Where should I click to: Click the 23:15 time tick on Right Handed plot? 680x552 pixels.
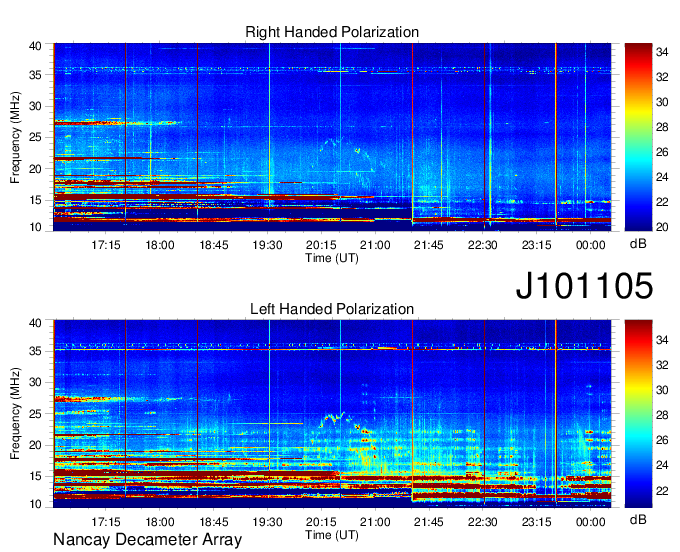[x=536, y=245]
